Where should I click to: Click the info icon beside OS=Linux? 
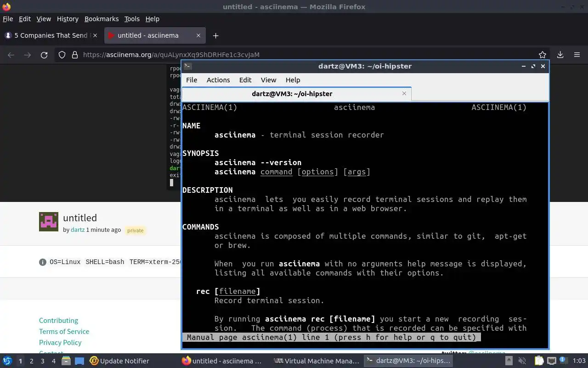[x=43, y=262]
